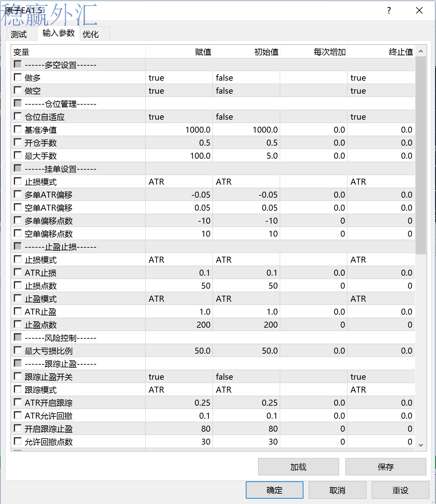The image size is (436, 504).
Task: Change the 跟踪模式 ATR value
Action: click(x=179, y=390)
